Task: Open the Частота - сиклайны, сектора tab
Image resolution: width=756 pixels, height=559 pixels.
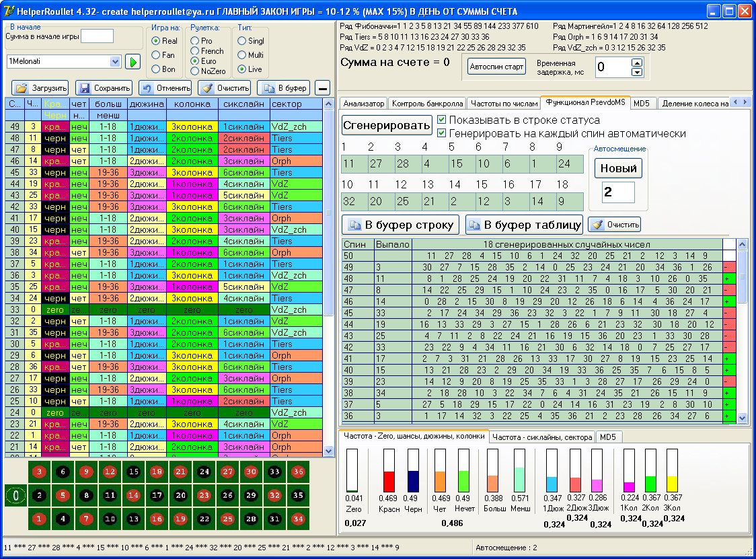Action: coord(541,437)
